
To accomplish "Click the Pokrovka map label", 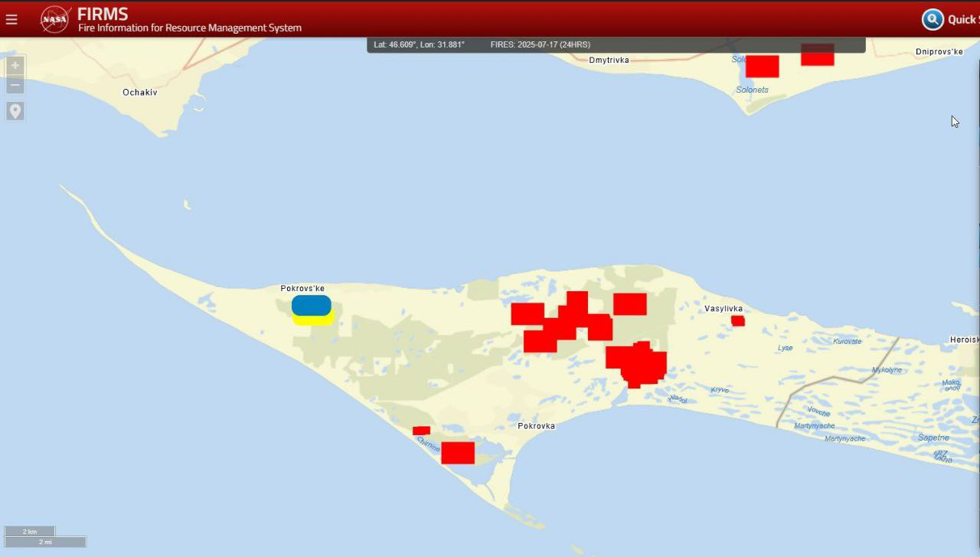I will click(x=536, y=426).
